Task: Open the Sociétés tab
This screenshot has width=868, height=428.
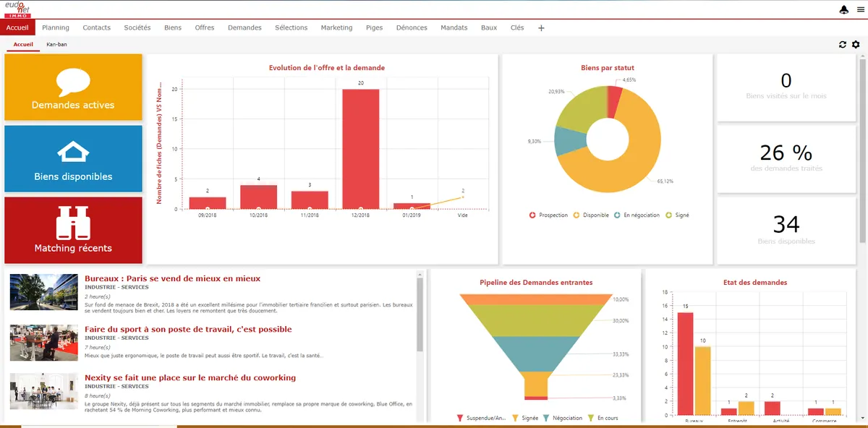Action: pos(137,27)
